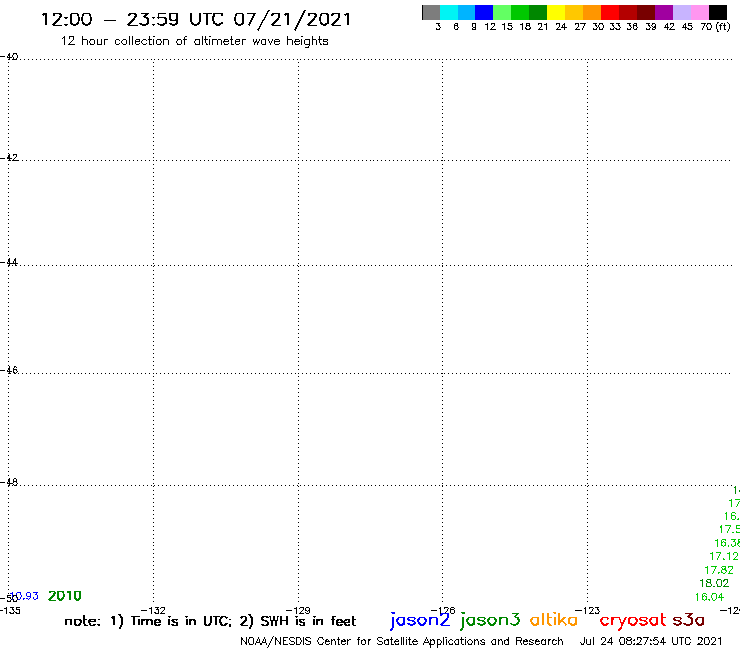The image size is (740, 650).
Task: Click the timestamp 'Jul 24 08:27:54 UTC 2021'
Action: click(651, 642)
